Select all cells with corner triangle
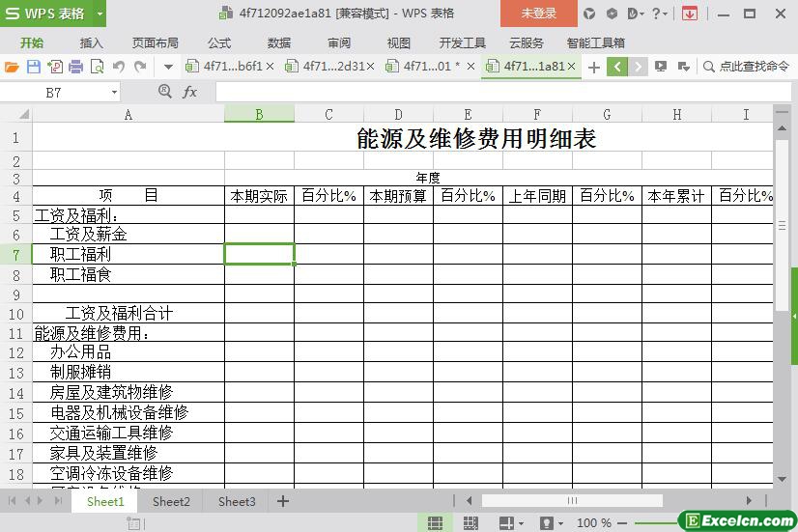The image size is (798, 532). coord(23,115)
